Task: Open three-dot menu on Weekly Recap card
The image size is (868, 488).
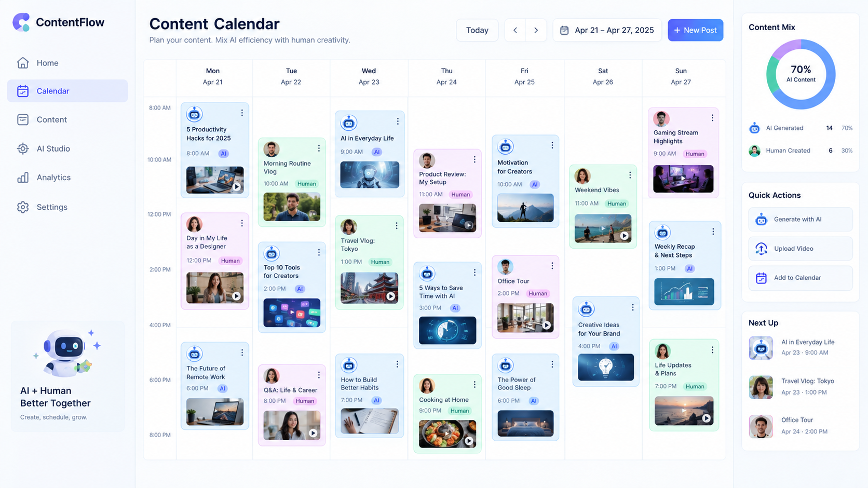Action: 713,232
